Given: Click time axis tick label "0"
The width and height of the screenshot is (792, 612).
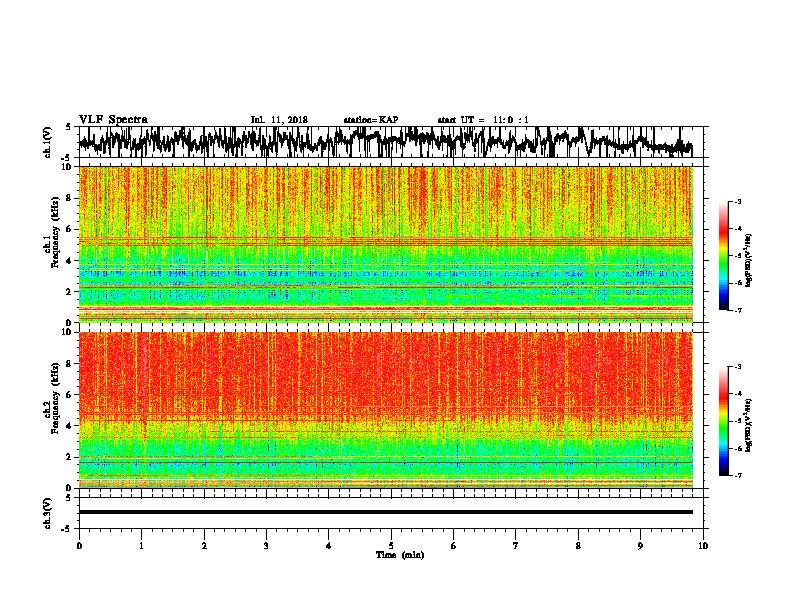Looking at the screenshot, I should (79, 546).
